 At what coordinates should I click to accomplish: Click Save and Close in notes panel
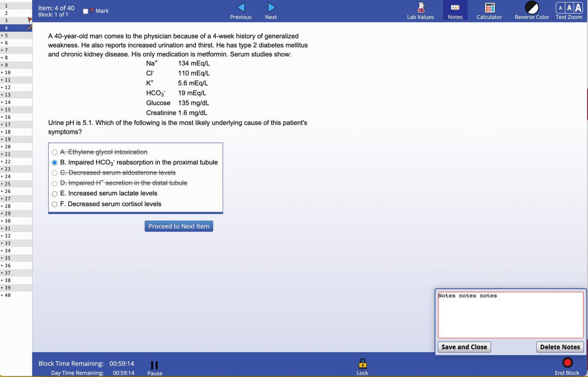(464, 347)
